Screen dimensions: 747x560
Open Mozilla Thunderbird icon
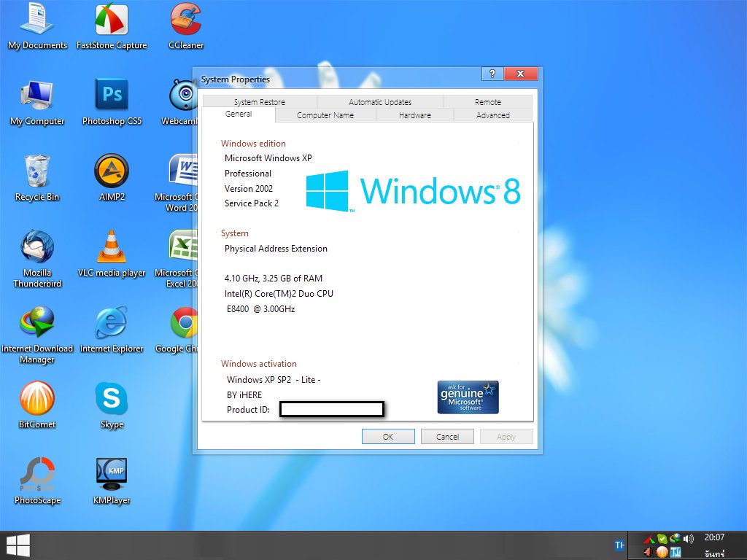coord(37,259)
